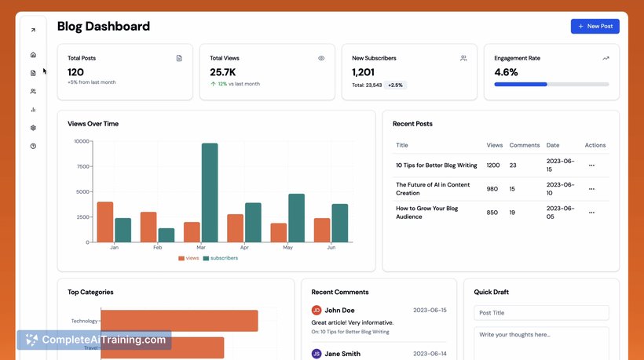This screenshot has height=360, width=644.
Task: Toggle the subscribers legend swatch
Action: (207, 258)
